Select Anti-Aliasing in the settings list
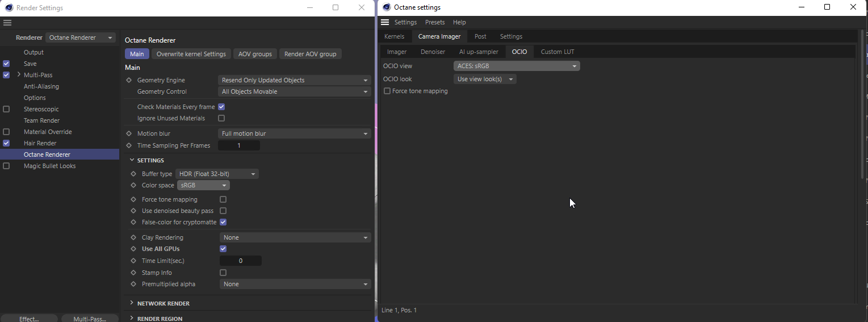This screenshot has width=868, height=322. 41,86
